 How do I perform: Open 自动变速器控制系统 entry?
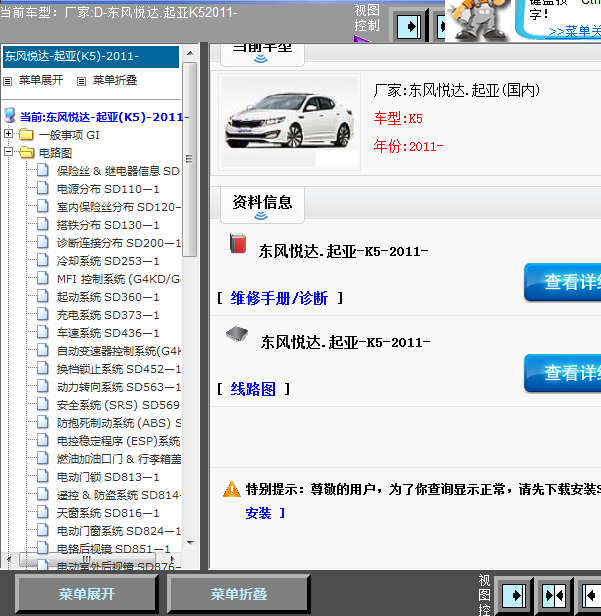pyautogui.click(x=119, y=351)
